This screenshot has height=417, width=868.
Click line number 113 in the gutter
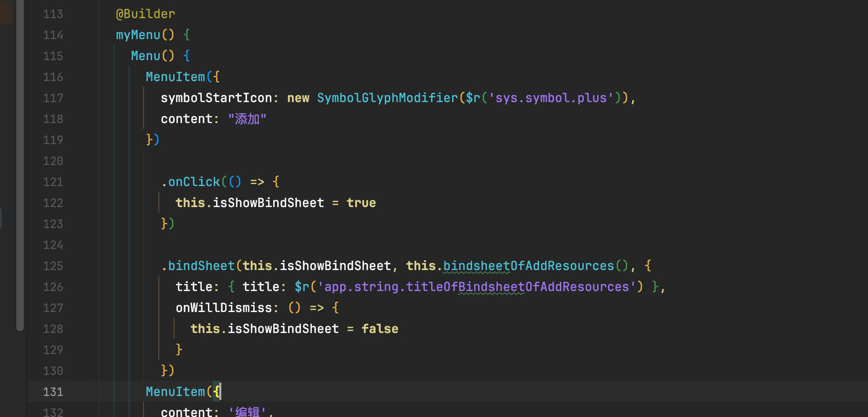point(53,14)
